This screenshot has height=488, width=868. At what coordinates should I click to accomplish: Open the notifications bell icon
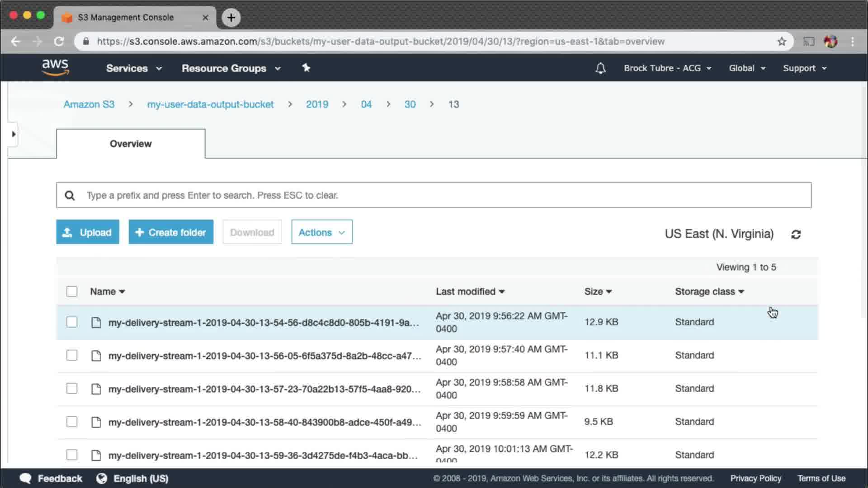(600, 68)
